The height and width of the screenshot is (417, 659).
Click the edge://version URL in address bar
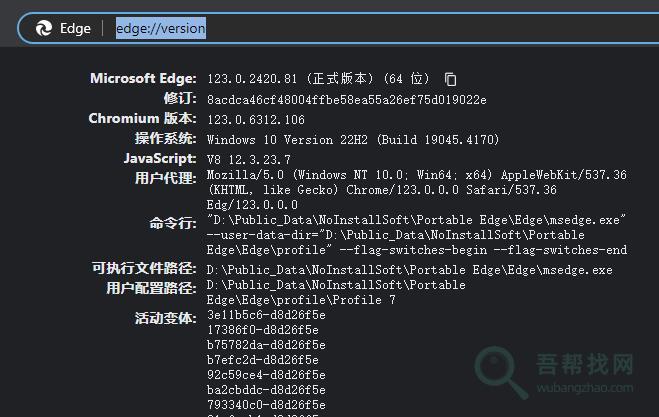click(x=161, y=29)
